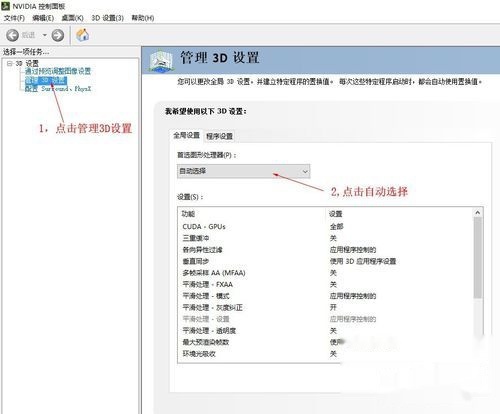Image resolution: width=500 pixels, height=414 pixels.
Task: Select the 全局设置 tab
Action: (186, 135)
